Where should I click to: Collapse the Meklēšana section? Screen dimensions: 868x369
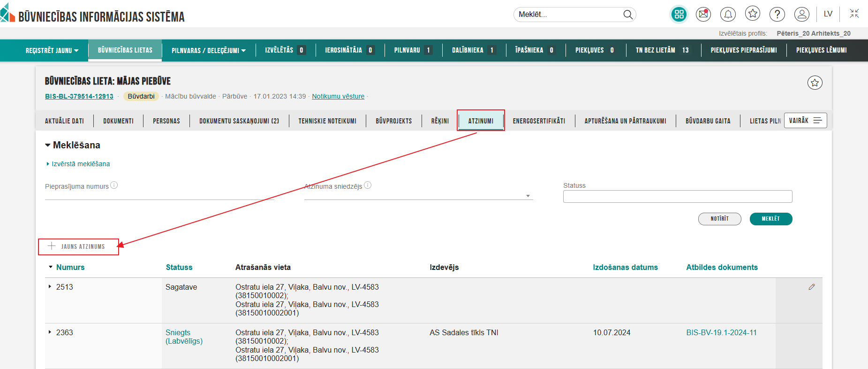pyautogui.click(x=73, y=145)
